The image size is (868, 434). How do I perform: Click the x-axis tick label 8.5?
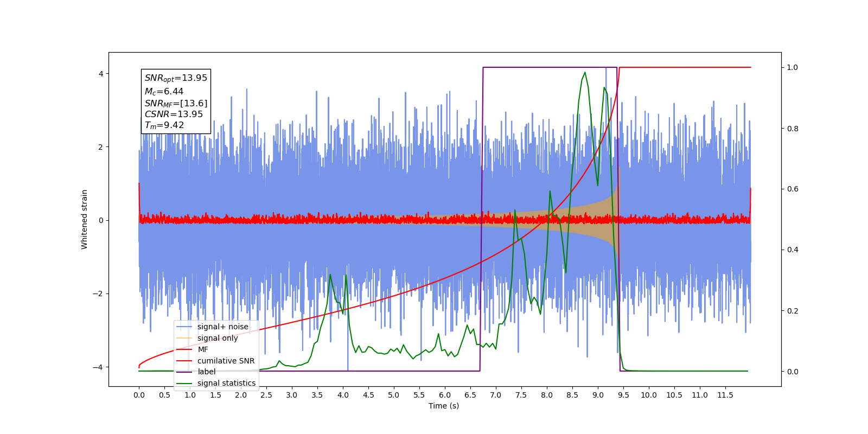pos(572,395)
